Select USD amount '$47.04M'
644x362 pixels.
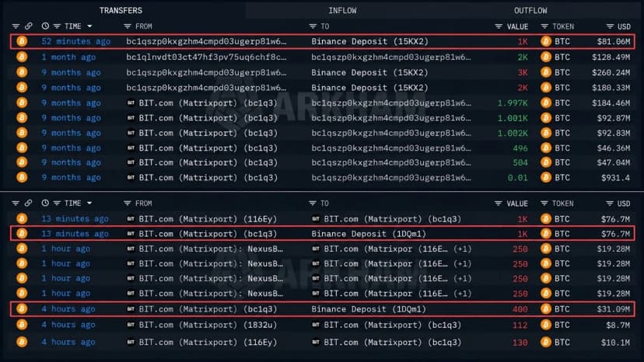(613, 163)
